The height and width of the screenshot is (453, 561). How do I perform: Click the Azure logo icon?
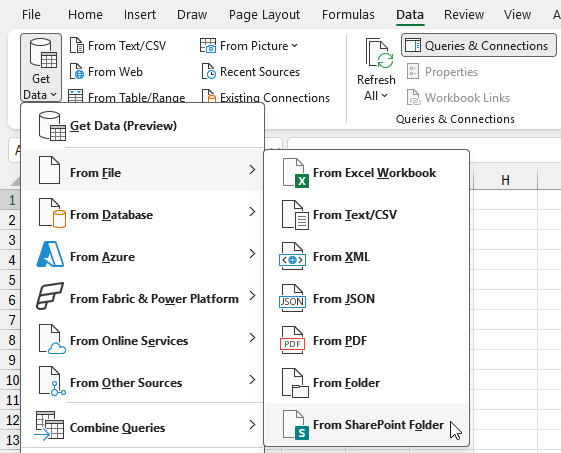pyautogui.click(x=50, y=254)
